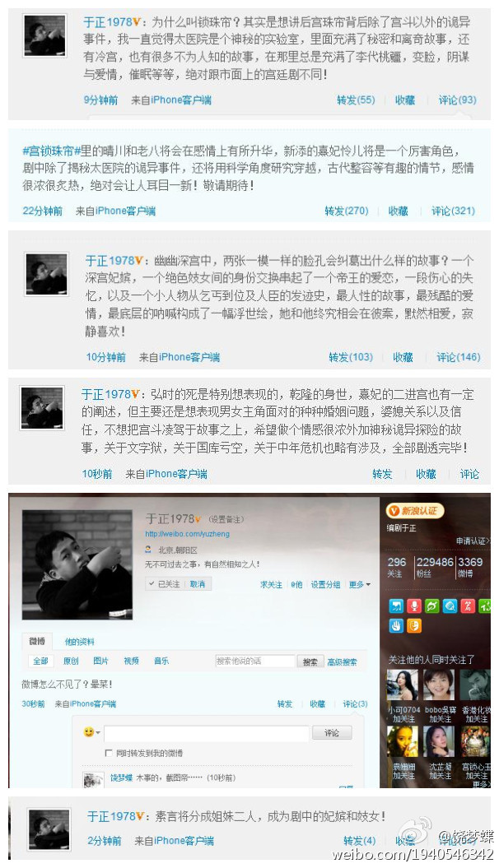Click the blue hand badge icon
This screenshot has height=868, width=499.
coord(396,625)
